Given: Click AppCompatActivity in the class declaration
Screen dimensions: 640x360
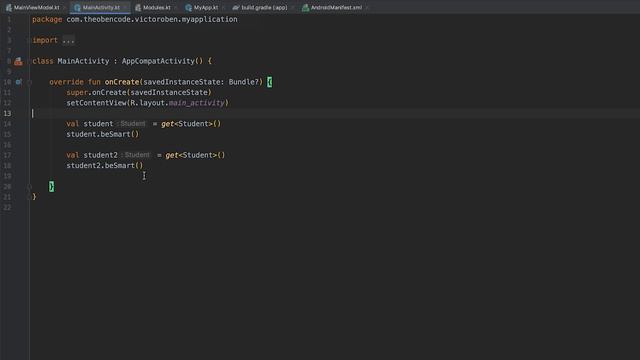Looking at the screenshot, I should (x=158, y=61).
